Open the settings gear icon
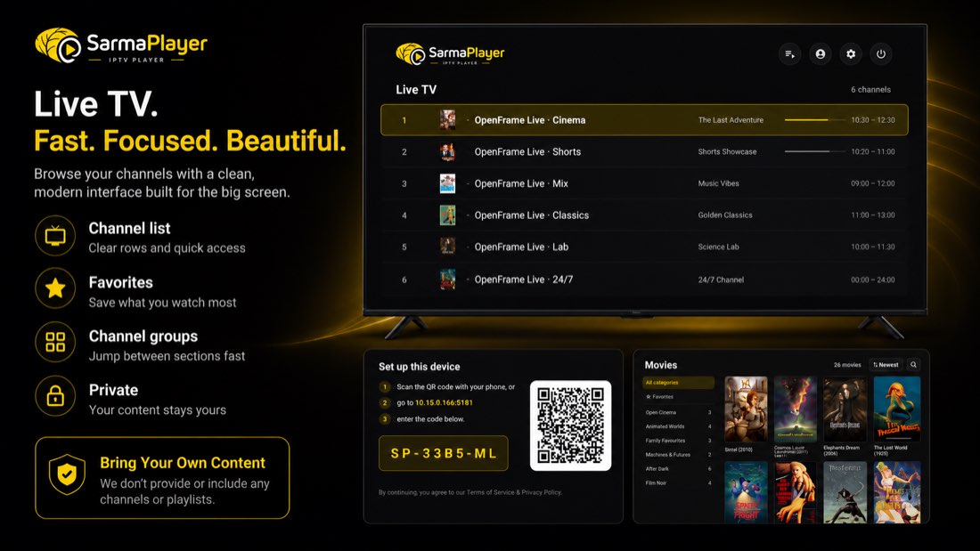This screenshot has width=980, height=551. (x=851, y=53)
